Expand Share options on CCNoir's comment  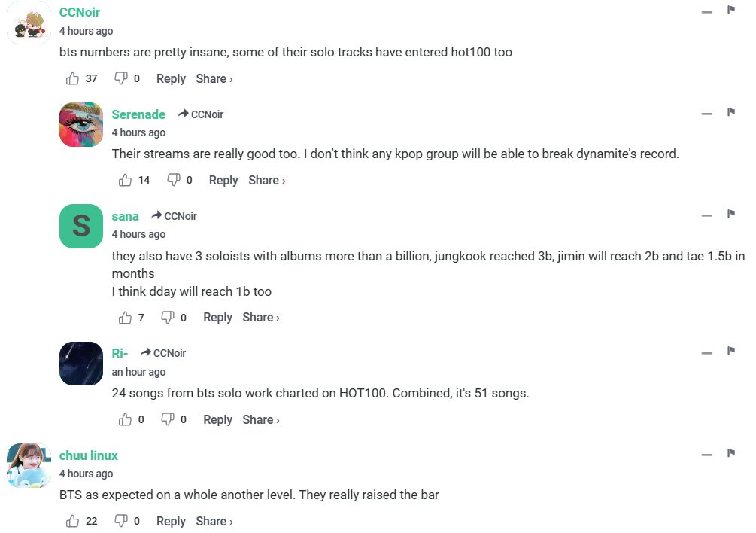214,78
